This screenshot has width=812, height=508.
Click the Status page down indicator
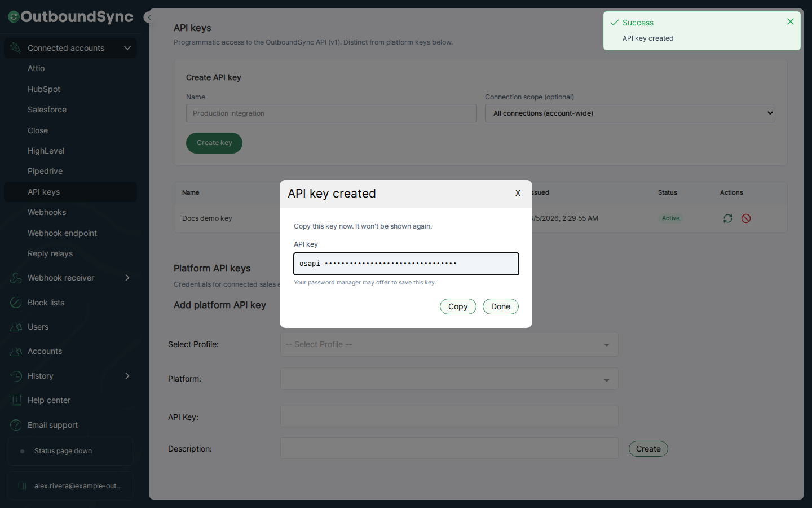[x=70, y=451]
